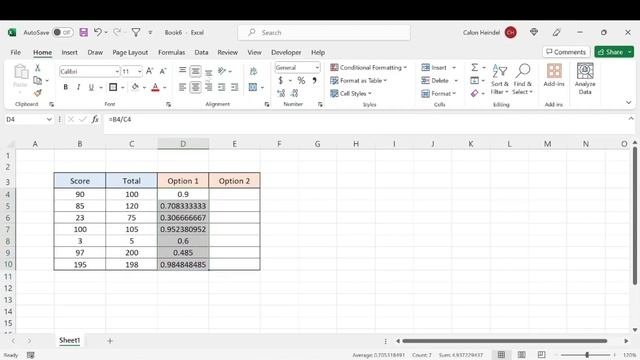This screenshot has height=360, width=640.
Task: Click the Wrap Text icon
Action: (253, 71)
